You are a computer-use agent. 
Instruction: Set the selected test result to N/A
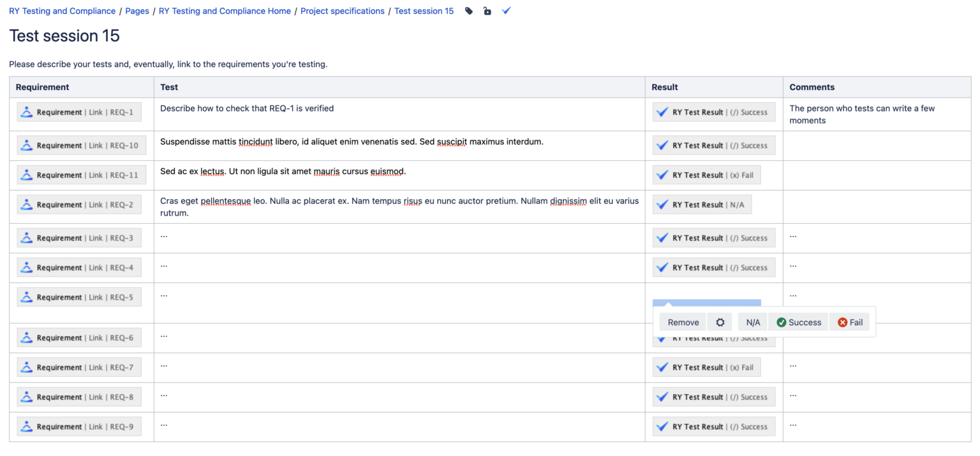(752, 322)
